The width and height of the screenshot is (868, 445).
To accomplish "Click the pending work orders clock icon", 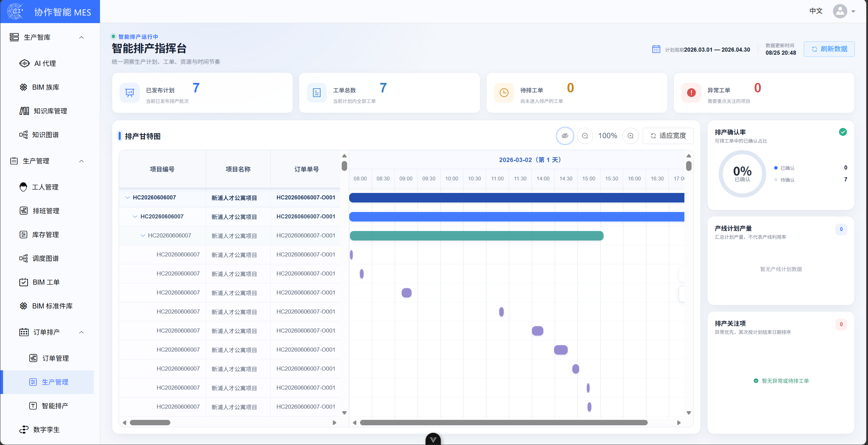I will [504, 92].
